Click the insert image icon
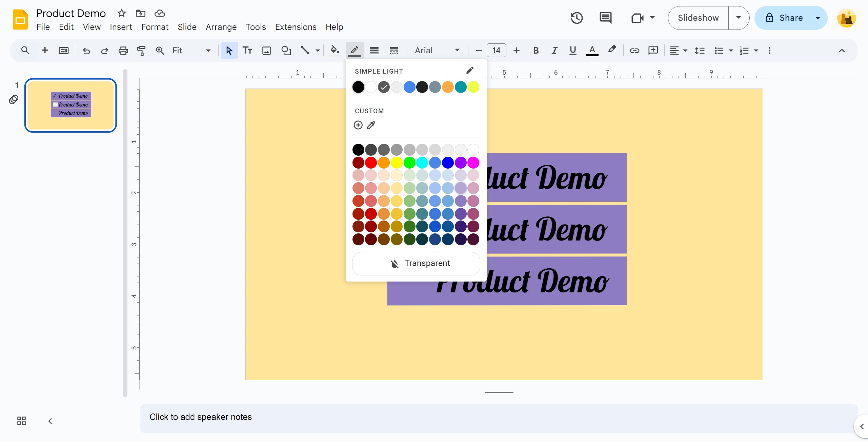 tap(267, 51)
